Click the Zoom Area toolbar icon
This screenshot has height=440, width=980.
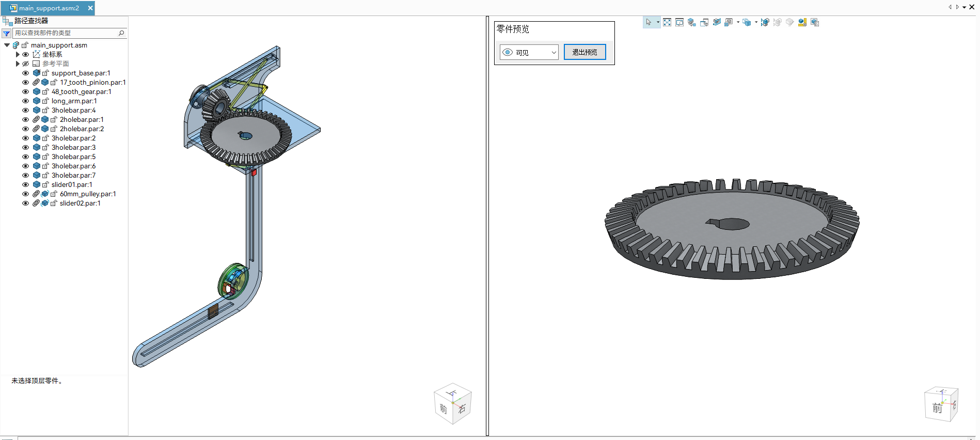679,22
